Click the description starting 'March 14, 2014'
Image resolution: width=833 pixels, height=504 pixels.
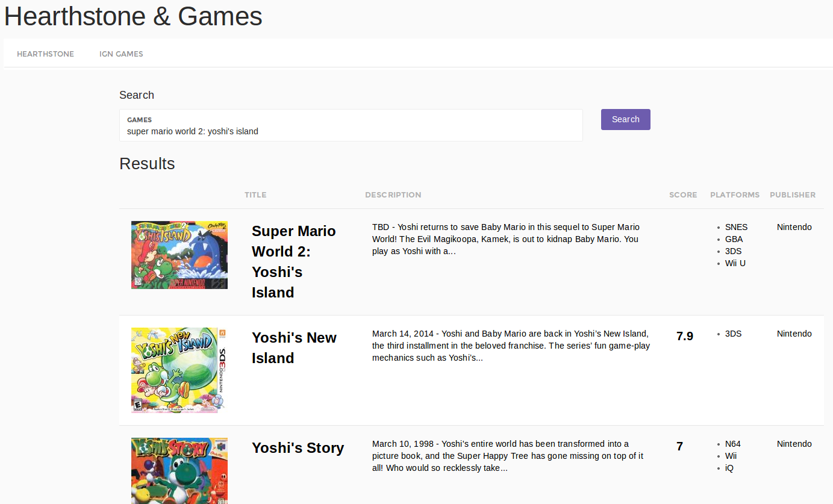tap(511, 346)
